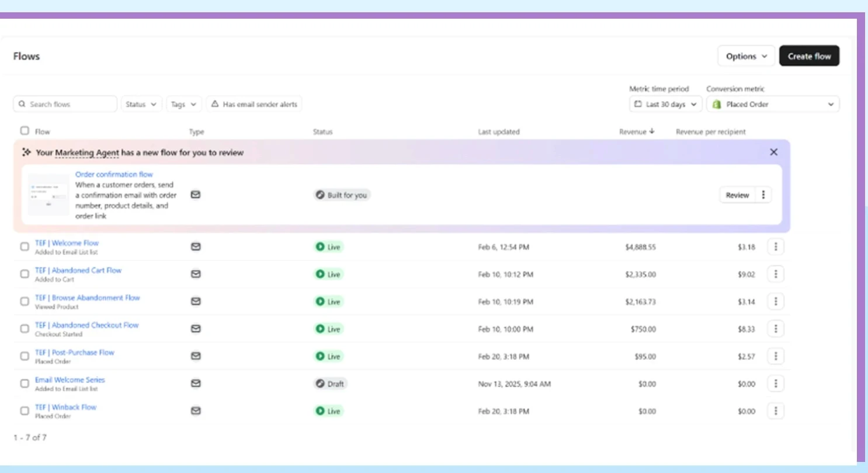Open more options for Post-Purchase Flow
The width and height of the screenshot is (868, 473).
775,356
